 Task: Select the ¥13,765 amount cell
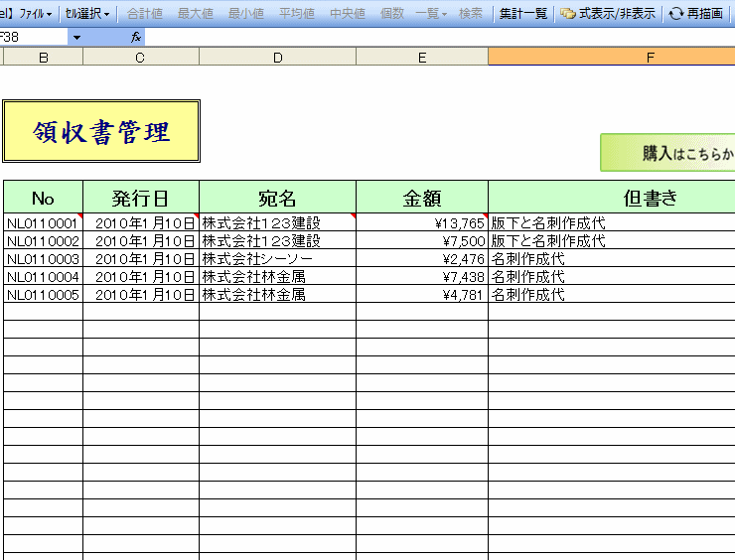[422, 223]
